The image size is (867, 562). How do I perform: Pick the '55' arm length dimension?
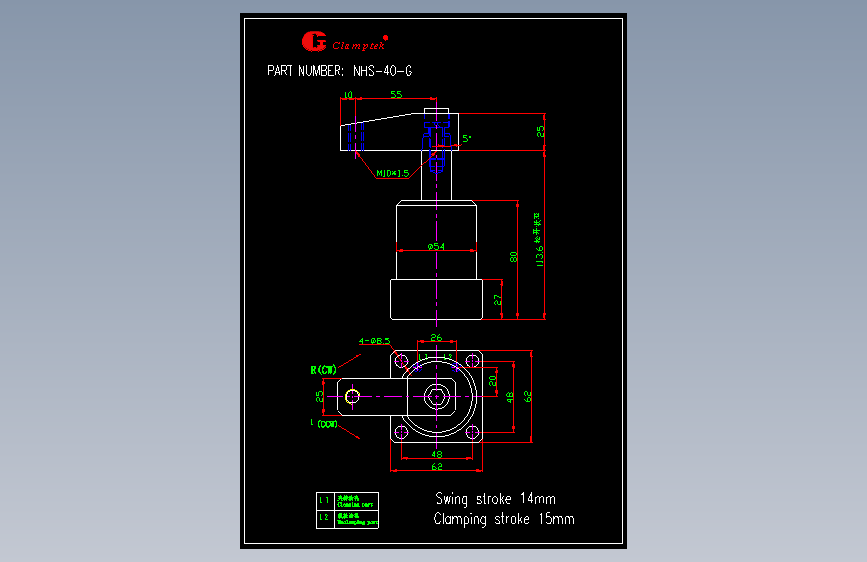396,95
